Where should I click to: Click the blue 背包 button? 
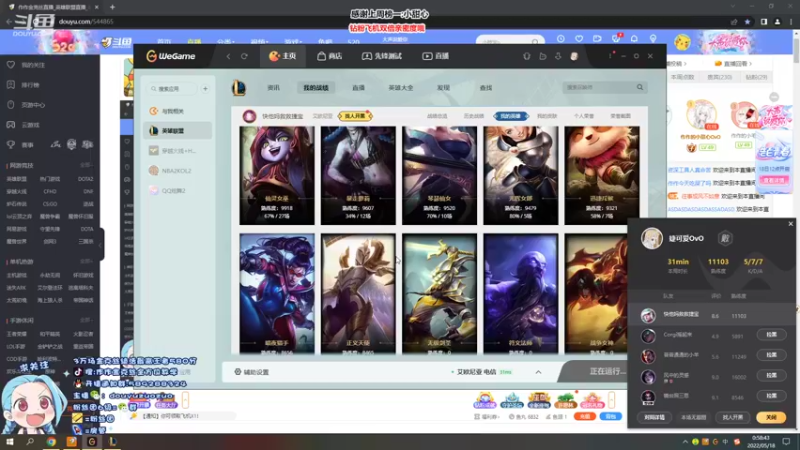coord(611,416)
